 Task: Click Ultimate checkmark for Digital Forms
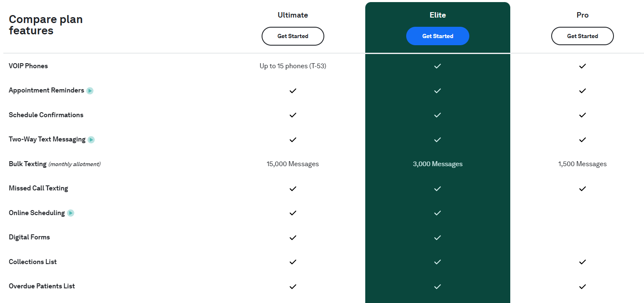pyautogui.click(x=293, y=237)
